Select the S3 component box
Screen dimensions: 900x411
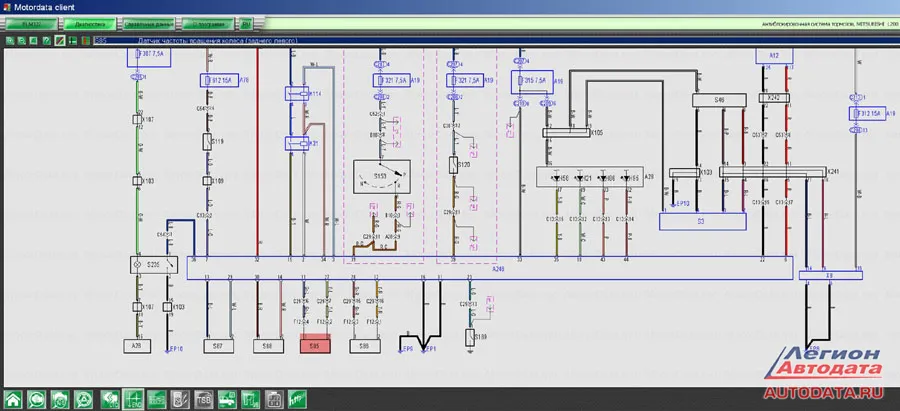pos(703,221)
